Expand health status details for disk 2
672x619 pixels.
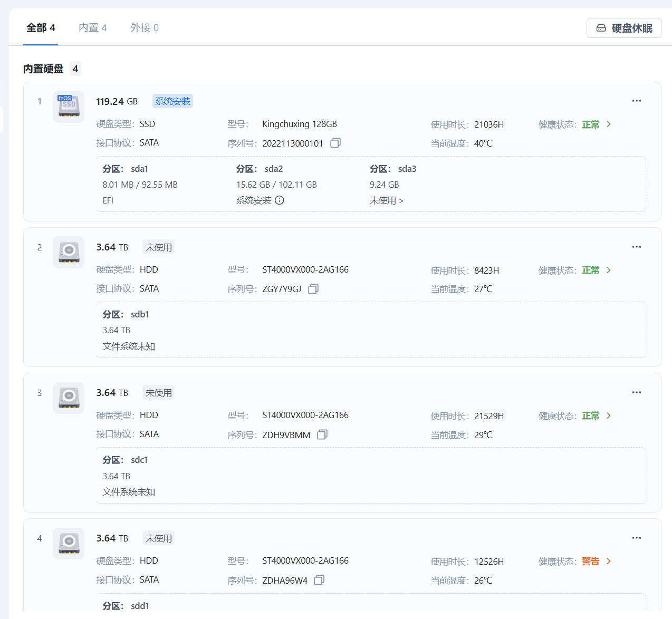(609, 270)
